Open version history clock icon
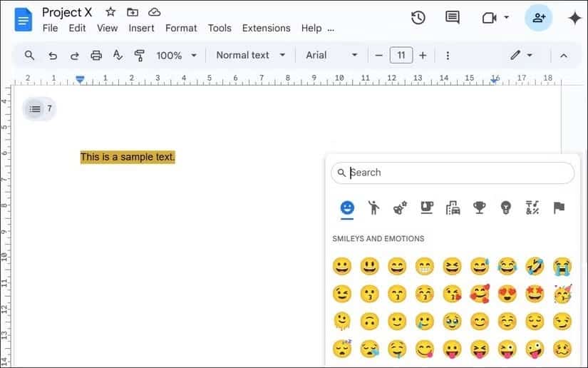Screen dimensions: 588x368 (x=418, y=18)
